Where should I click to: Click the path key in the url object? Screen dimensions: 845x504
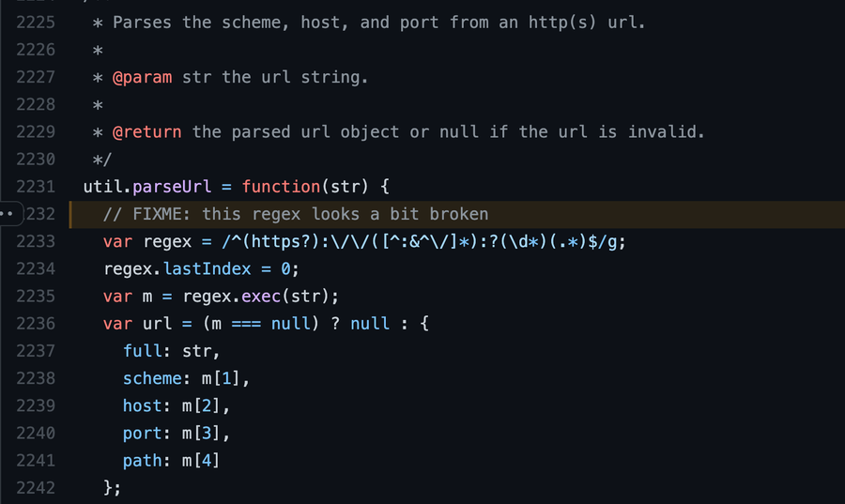coord(143,461)
